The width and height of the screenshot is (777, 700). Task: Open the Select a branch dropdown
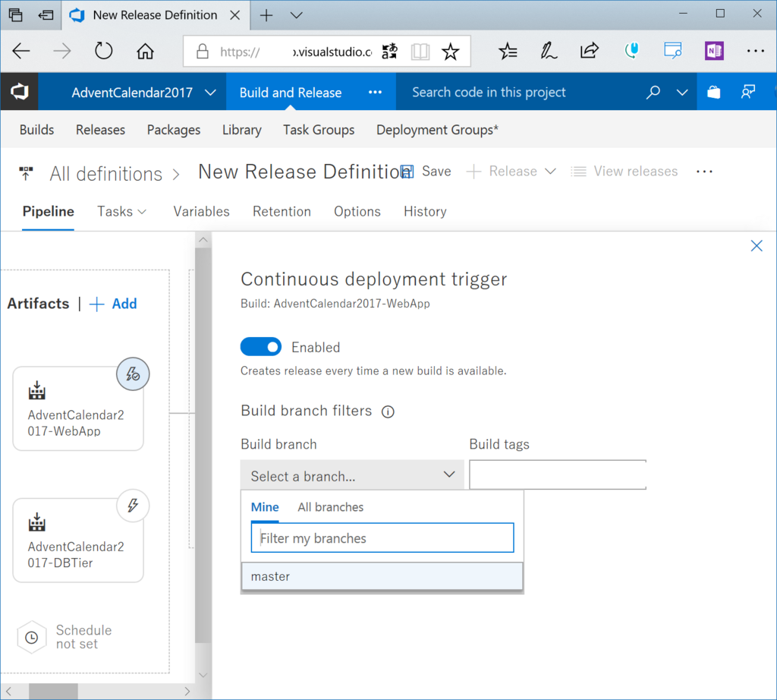[352, 475]
